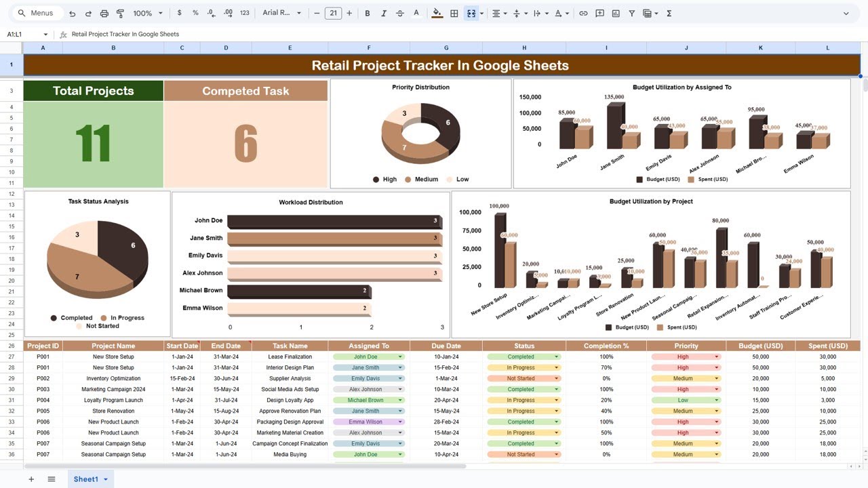Select the Priority Distribution donut chart
The image size is (868, 488).
click(420, 134)
